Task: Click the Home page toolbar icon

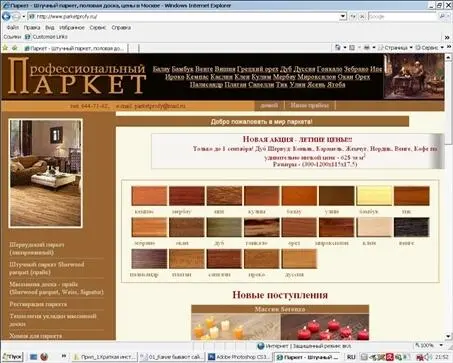Action: pos(338,48)
